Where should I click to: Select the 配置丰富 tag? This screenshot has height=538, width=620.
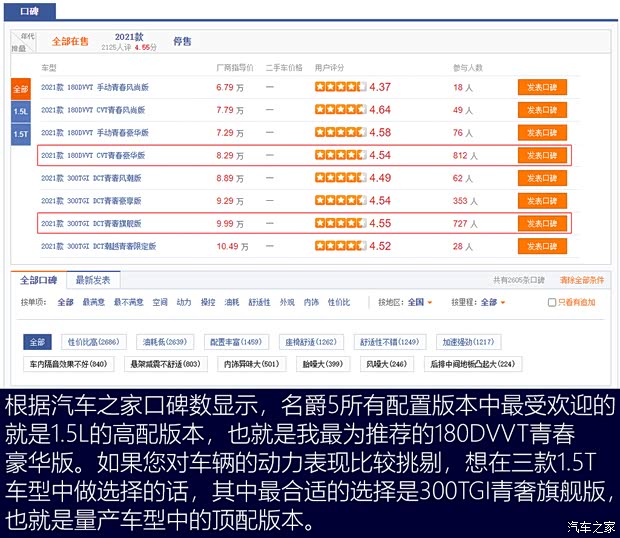pyautogui.click(x=236, y=342)
